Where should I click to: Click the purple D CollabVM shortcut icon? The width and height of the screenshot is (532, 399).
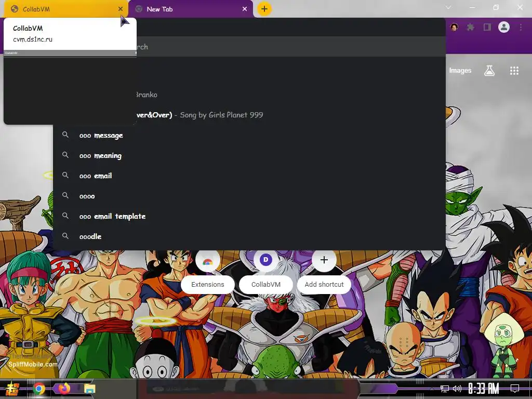point(265,260)
